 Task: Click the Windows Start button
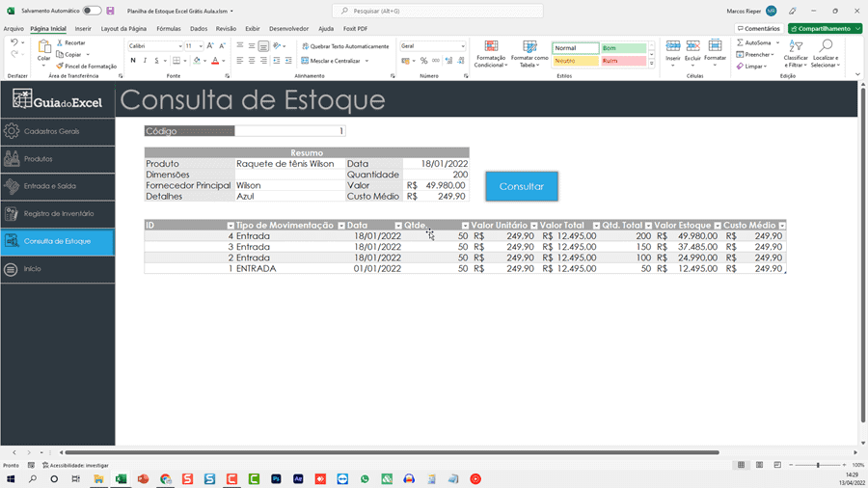click(11, 479)
